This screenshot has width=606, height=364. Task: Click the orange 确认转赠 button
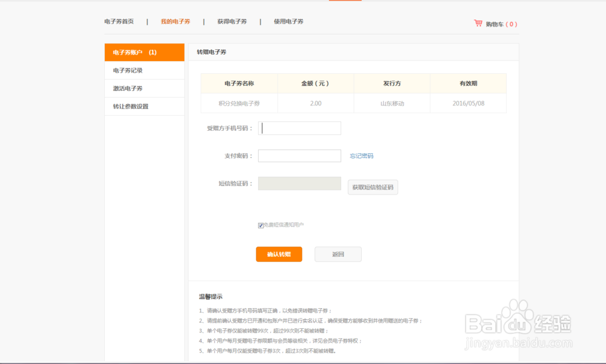point(279,254)
